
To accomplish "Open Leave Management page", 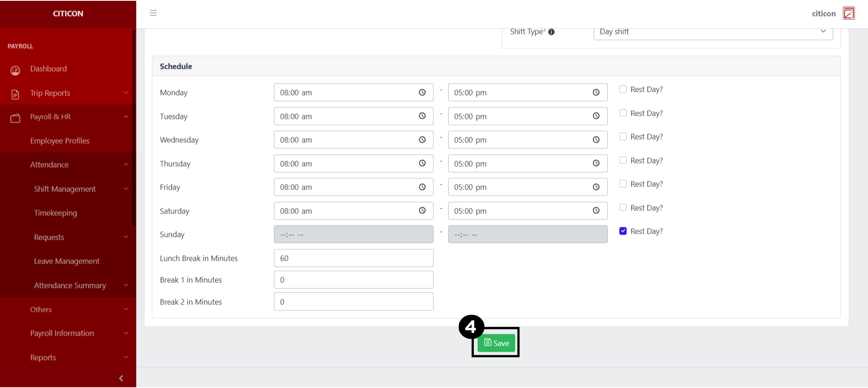I will [x=67, y=261].
